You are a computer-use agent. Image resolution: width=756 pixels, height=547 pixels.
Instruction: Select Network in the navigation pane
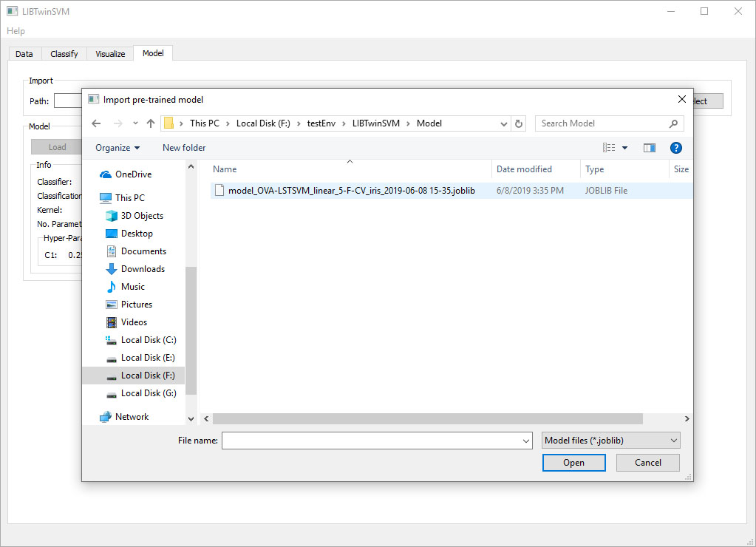pos(124,417)
